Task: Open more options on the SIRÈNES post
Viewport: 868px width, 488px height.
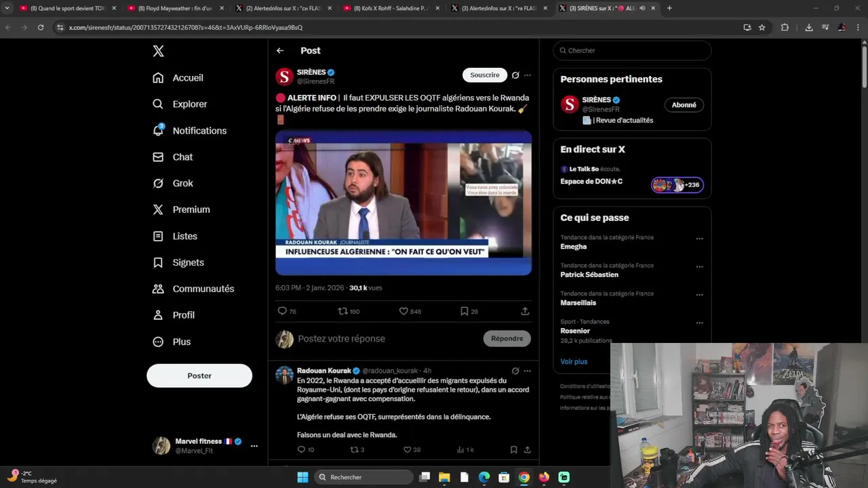Action: (528, 75)
